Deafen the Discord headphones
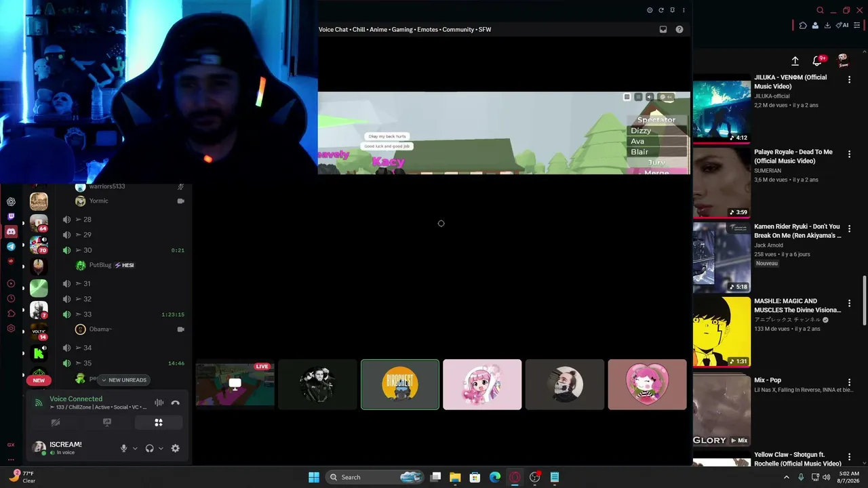 click(x=149, y=448)
